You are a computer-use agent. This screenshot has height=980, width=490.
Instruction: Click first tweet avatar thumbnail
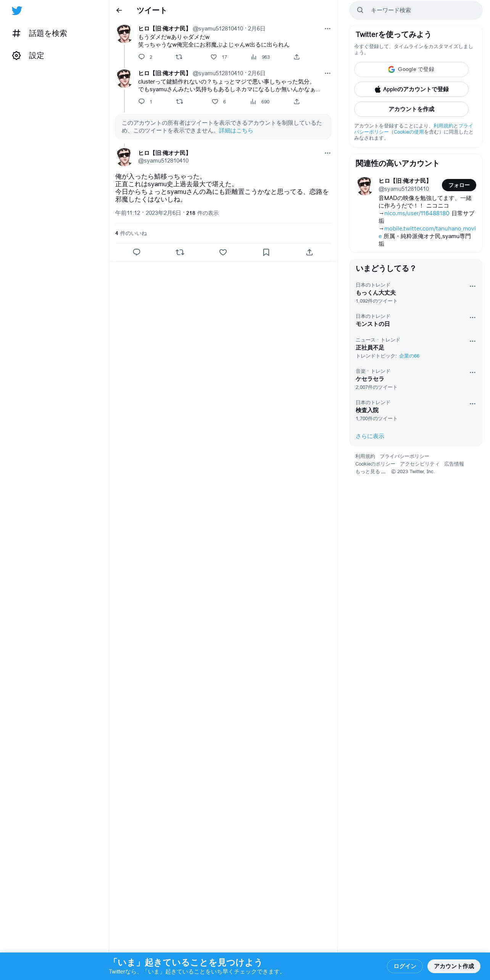[124, 34]
